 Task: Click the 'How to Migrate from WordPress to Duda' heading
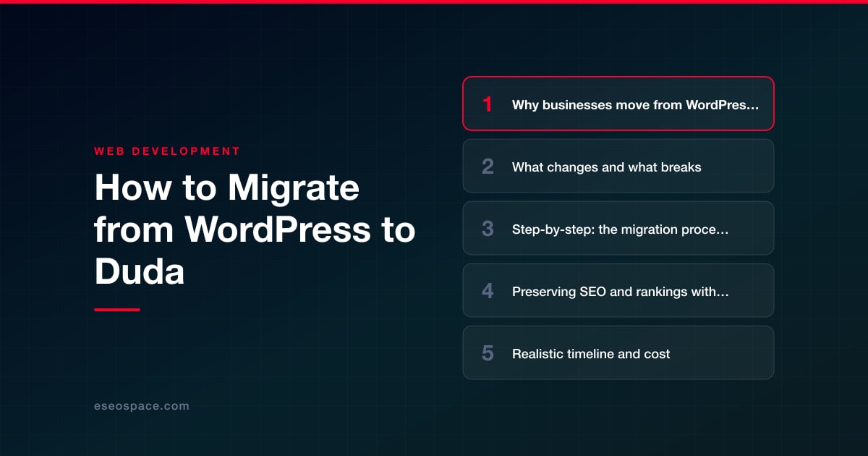click(x=255, y=230)
